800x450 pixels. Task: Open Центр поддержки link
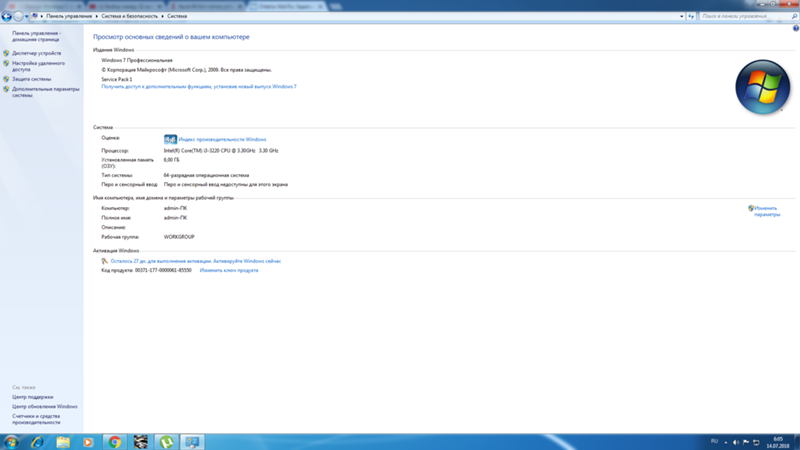pos(33,397)
